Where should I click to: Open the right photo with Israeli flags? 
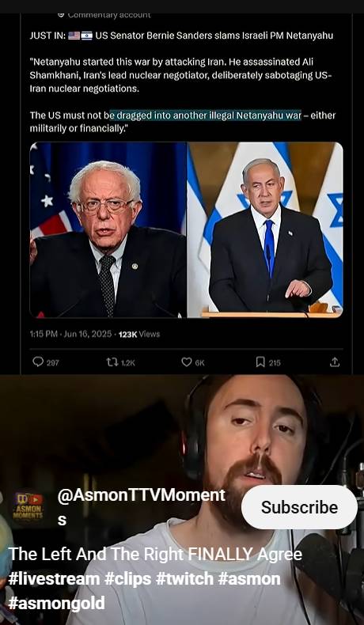[265, 230]
